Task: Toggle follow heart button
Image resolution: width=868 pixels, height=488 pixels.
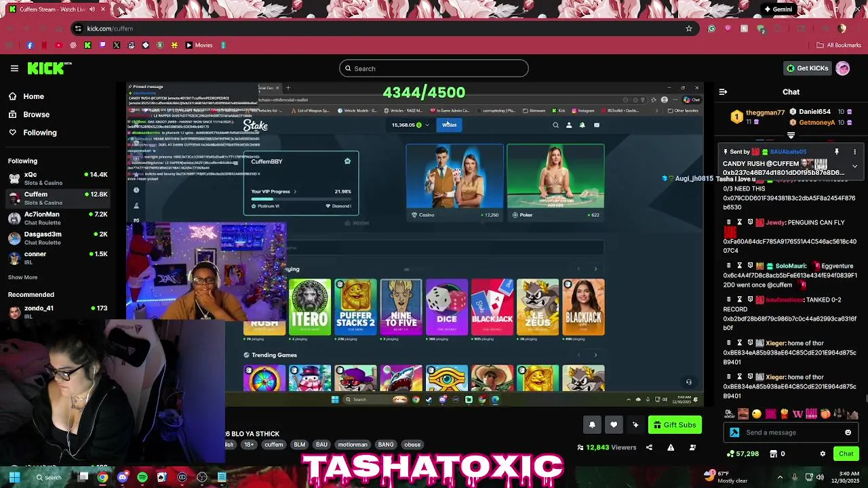Action: click(614, 425)
